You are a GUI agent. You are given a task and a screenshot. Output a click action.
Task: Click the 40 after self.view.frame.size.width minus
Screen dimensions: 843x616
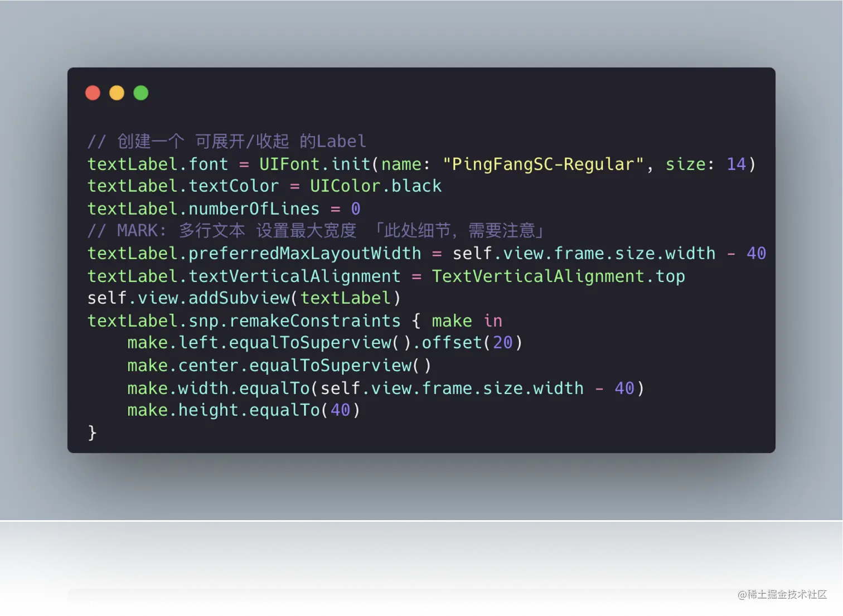tap(756, 254)
